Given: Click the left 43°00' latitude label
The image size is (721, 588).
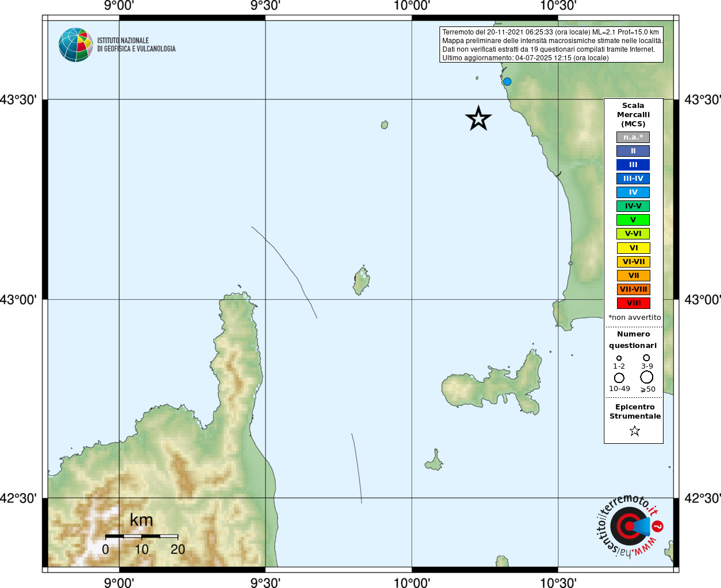Looking at the screenshot, I should 18,300.
